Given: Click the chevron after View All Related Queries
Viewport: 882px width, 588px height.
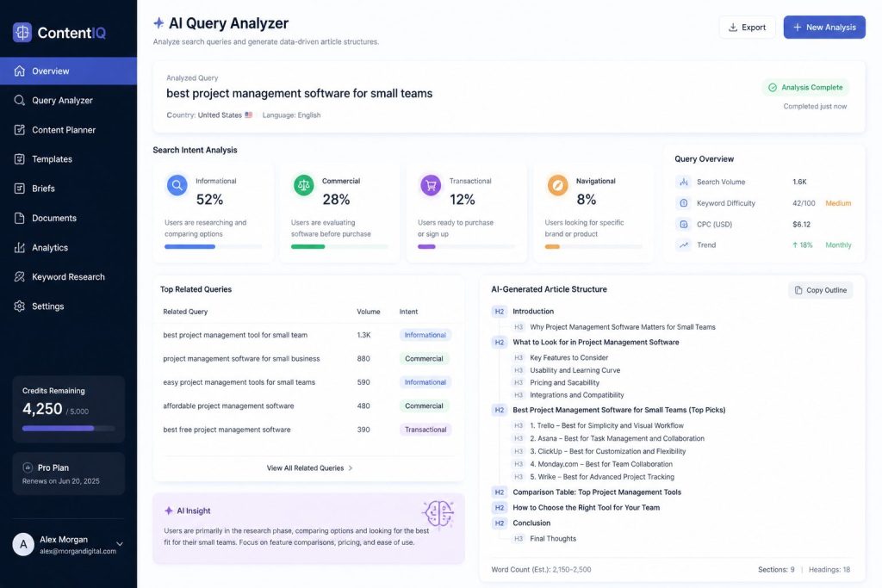Looking at the screenshot, I should pos(351,467).
